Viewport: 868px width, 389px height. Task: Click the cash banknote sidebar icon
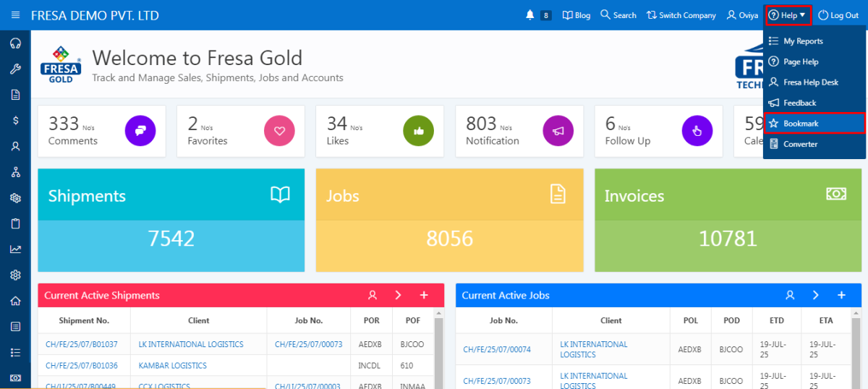(x=15, y=378)
